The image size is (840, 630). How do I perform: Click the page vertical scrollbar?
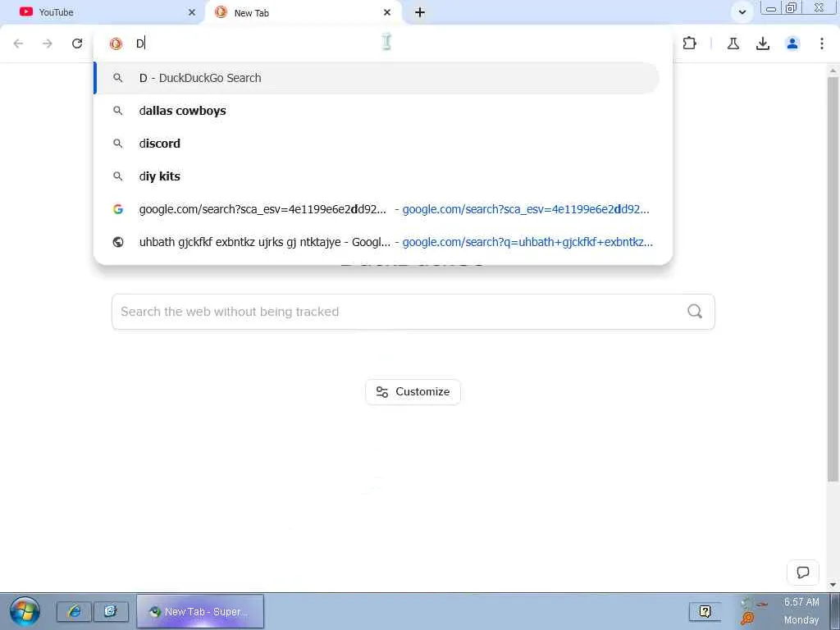pyautogui.click(x=833, y=279)
